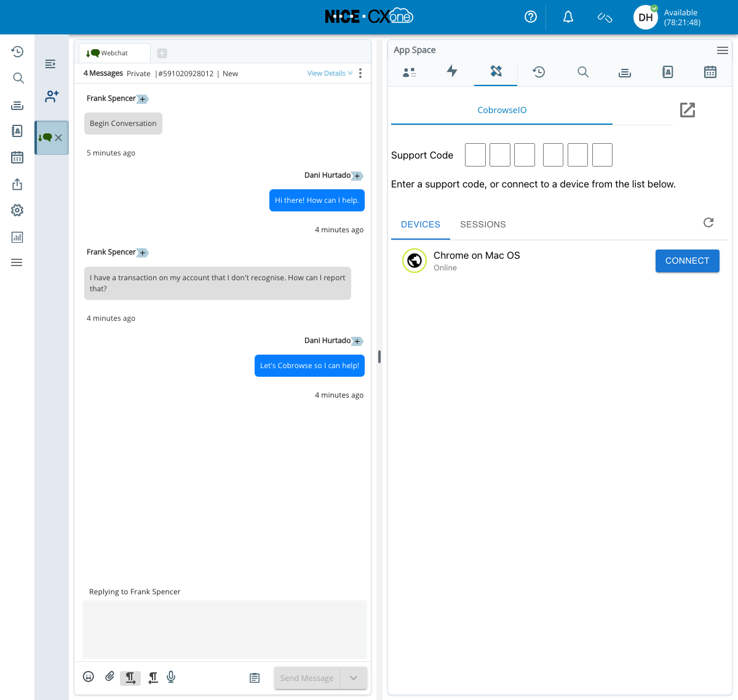Attach a file with the paperclip icon
Viewport: 738px width, 700px height.
[109, 677]
